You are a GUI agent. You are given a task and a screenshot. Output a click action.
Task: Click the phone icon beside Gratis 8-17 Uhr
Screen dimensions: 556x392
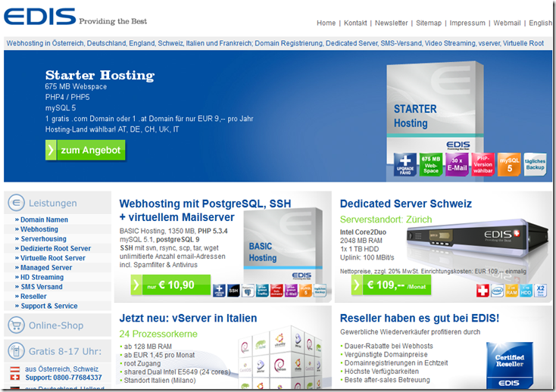(17, 351)
